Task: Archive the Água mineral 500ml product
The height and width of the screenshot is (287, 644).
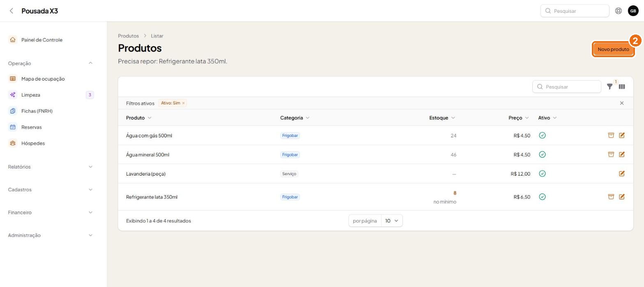Action: (x=611, y=155)
